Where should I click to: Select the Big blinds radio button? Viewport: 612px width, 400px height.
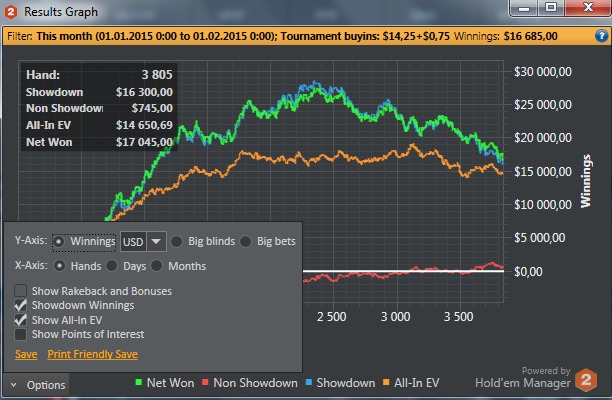coord(176,242)
